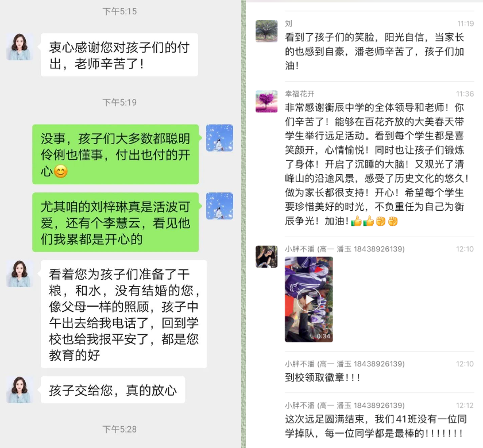Tap the woman avatar beside 孩子交给您 message
Viewport: 483px width, 448px height.
click(20, 389)
